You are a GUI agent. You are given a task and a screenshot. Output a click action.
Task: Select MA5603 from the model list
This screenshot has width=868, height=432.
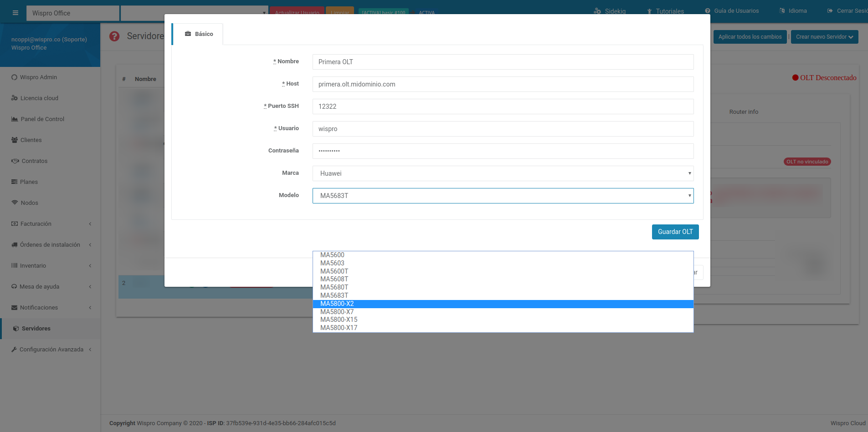[x=503, y=263]
